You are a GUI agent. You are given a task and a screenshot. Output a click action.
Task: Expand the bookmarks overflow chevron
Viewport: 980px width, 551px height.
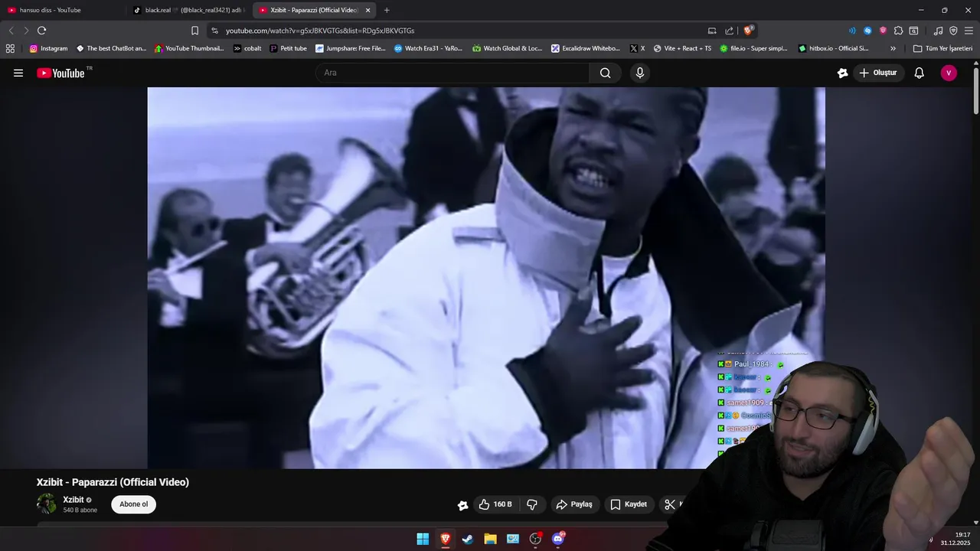893,48
